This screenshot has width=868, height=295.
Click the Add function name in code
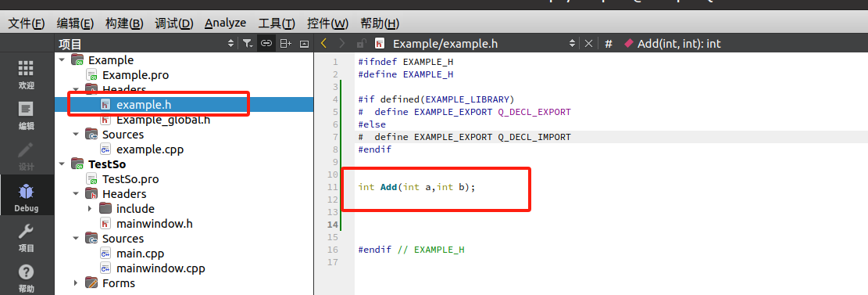pos(388,187)
